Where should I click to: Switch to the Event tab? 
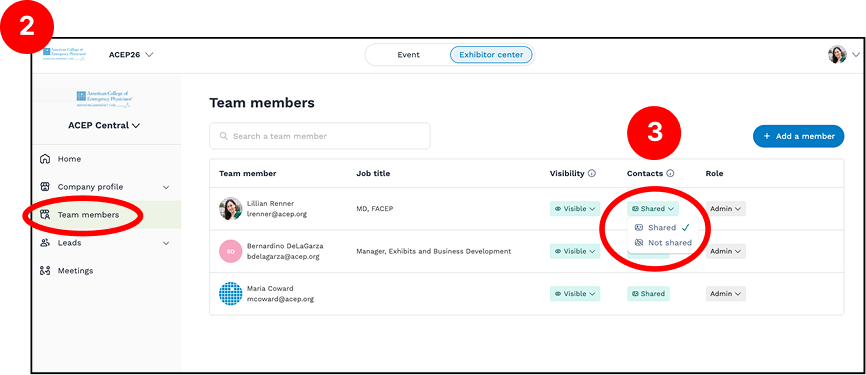tap(408, 55)
